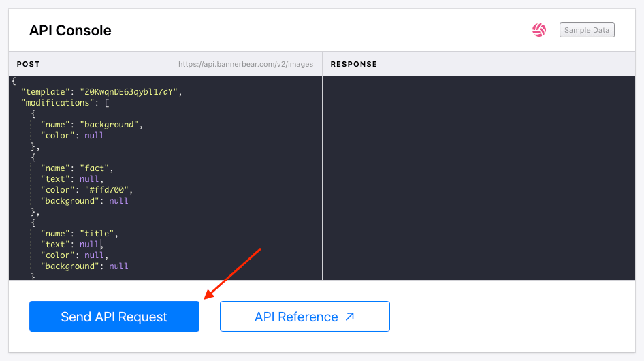This screenshot has height=361, width=644.
Task: Click null after "background" in the fact block
Action: pos(118,201)
